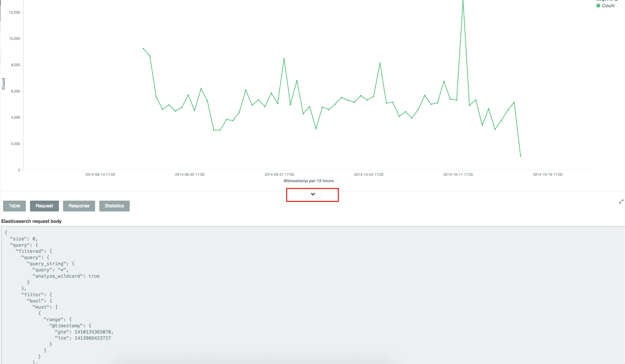Collapse the spy panel with the chevron
Viewport: 625px width, 364px height.
pyautogui.click(x=313, y=194)
